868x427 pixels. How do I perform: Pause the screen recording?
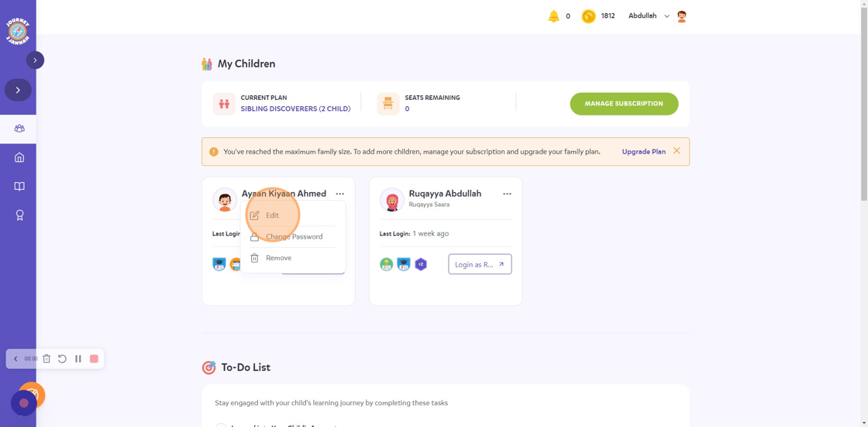point(78,359)
